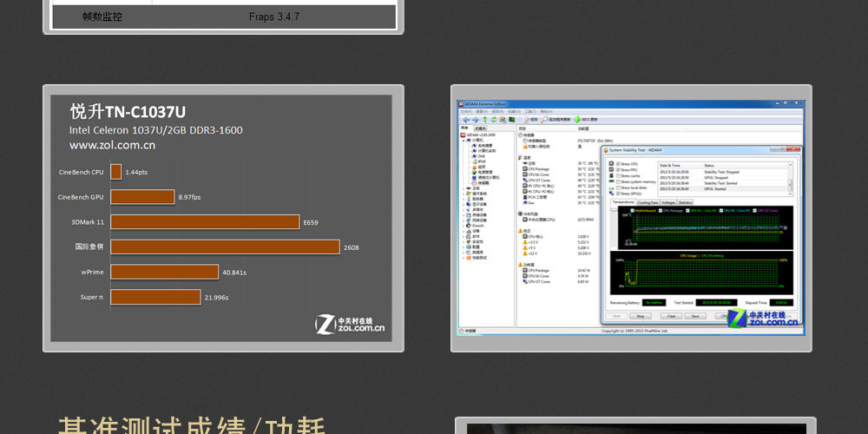Viewport: 868px width, 434px height.
Task: Toggle the CPU Package graph legend checkbox
Action: [x=661, y=210]
